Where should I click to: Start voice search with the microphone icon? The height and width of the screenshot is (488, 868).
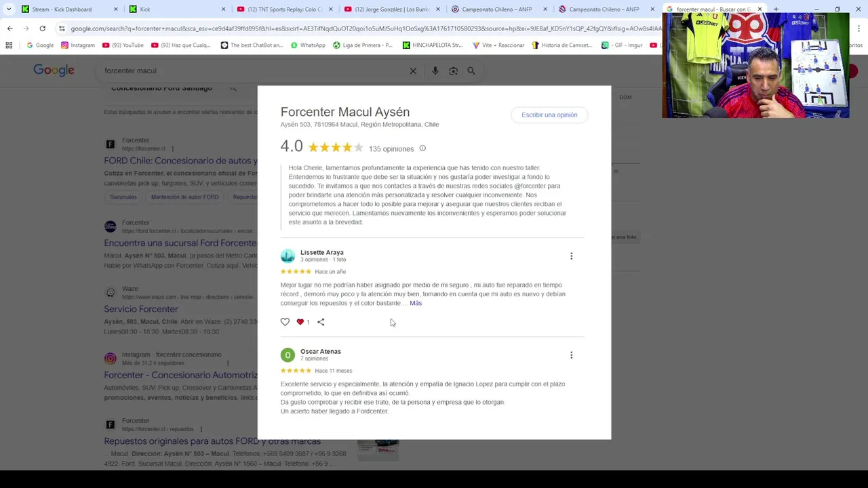point(435,70)
